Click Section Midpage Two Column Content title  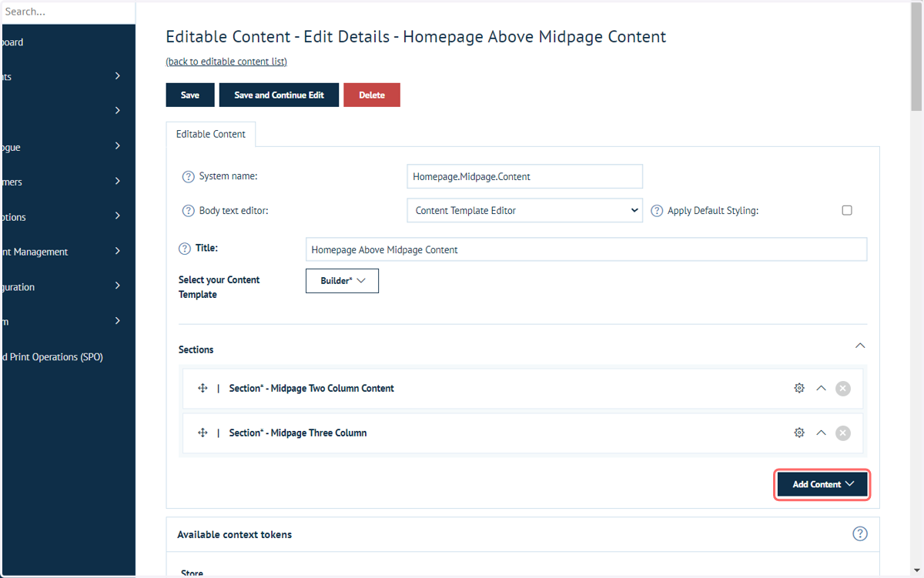[311, 389]
